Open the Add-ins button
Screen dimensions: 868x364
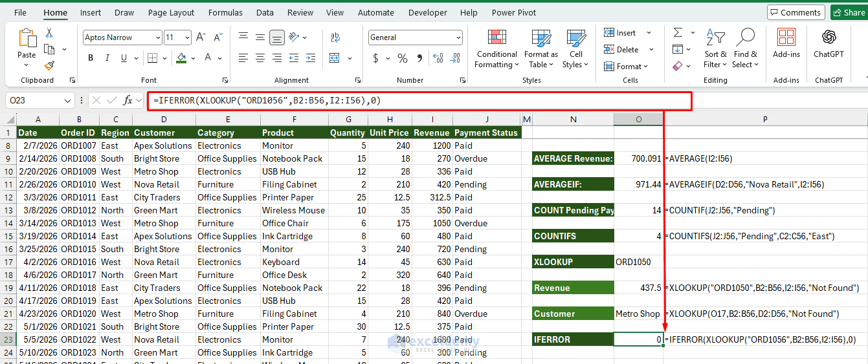coord(786,44)
